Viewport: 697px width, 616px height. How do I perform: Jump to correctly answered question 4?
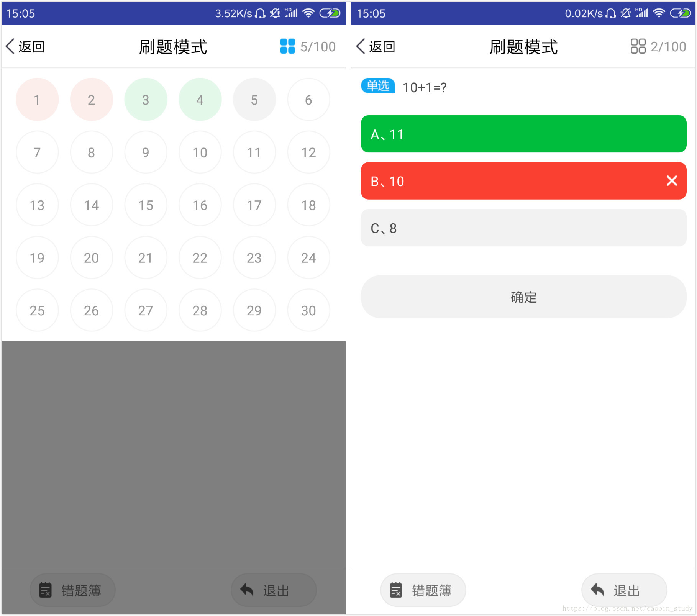200,100
